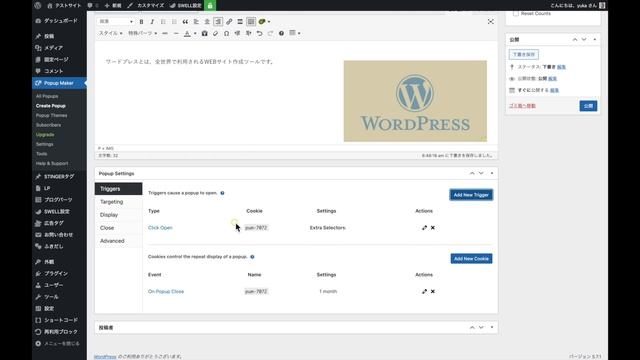640x360 pixels.
Task: Check the Reset Counts checkbox
Action: tap(516, 13)
